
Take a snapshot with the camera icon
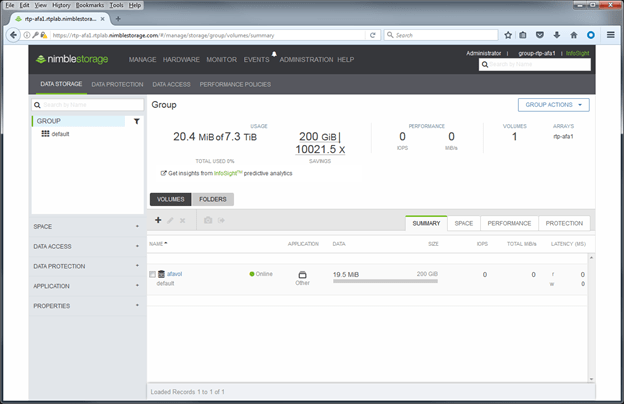(208, 220)
